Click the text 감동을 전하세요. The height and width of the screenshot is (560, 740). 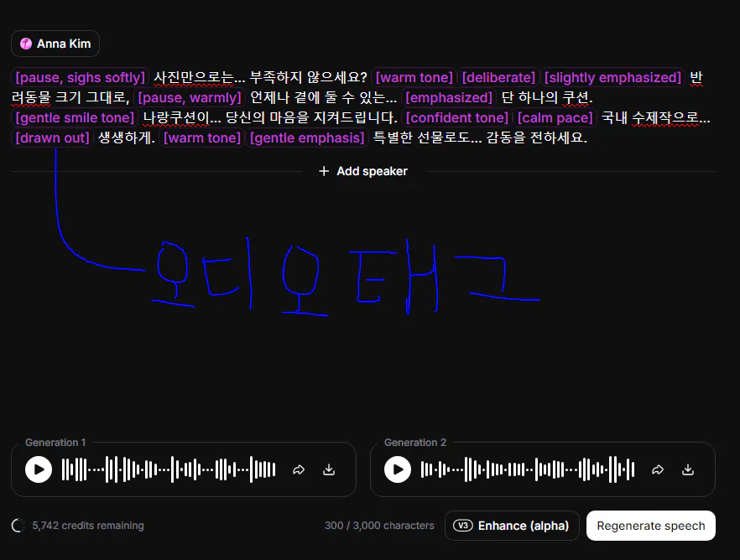[537, 138]
